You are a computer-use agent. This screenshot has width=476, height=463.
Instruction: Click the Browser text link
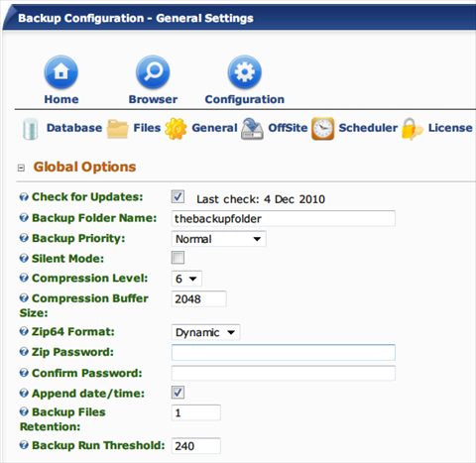pyautogui.click(x=153, y=99)
